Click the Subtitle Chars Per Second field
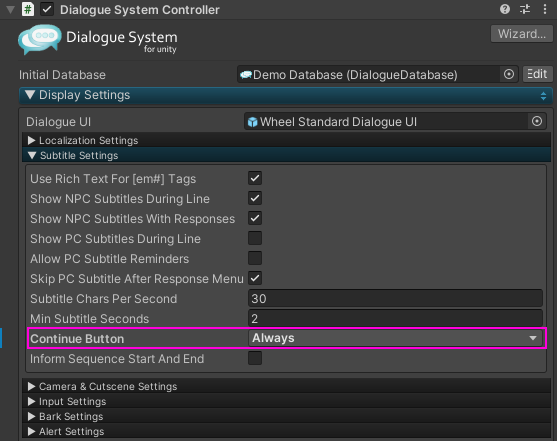 pos(395,299)
